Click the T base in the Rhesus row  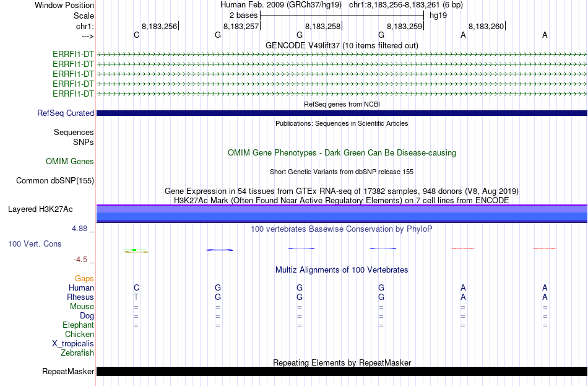click(136, 297)
